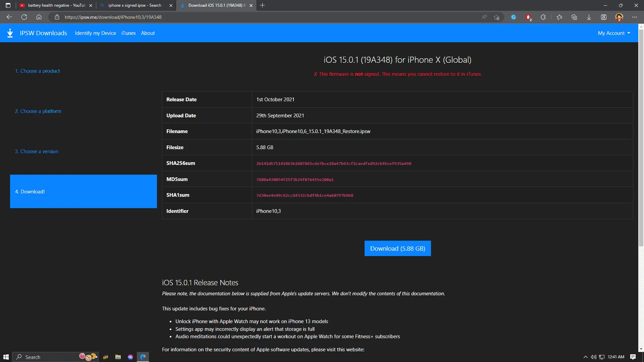This screenshot has height=362, width=644.
Task: Click the Windows taskbar Search box
Action: pos(55,357)
